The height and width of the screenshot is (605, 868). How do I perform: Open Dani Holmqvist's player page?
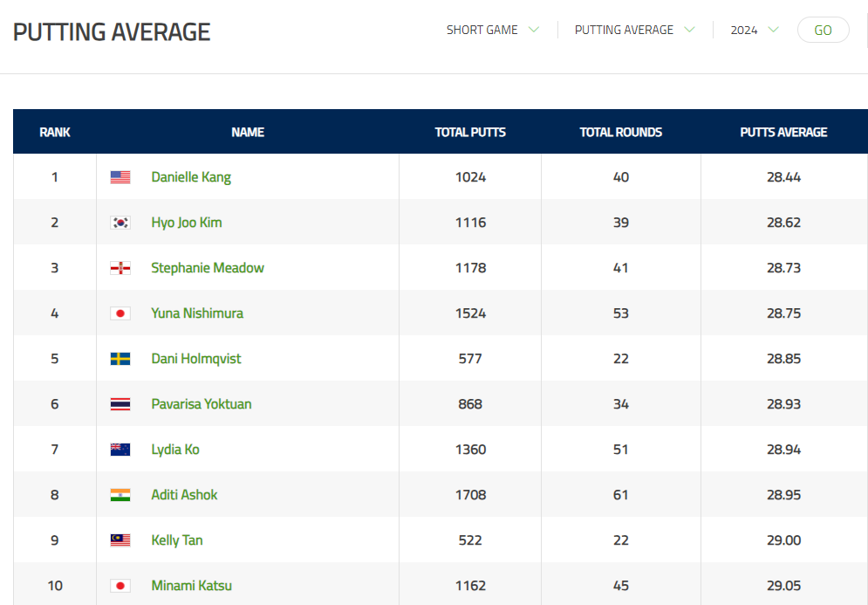[196, 359]
